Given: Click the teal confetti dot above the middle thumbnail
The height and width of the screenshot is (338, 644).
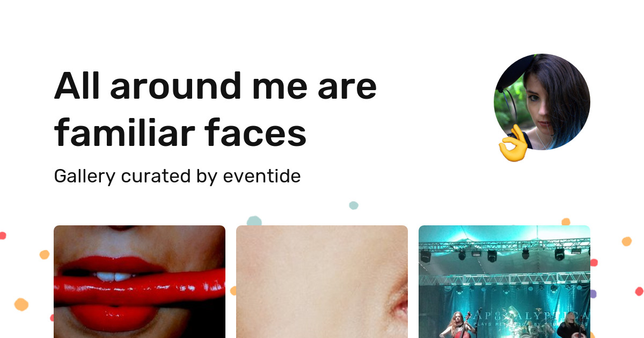Looking at the screenshot, I should [353, 205].
